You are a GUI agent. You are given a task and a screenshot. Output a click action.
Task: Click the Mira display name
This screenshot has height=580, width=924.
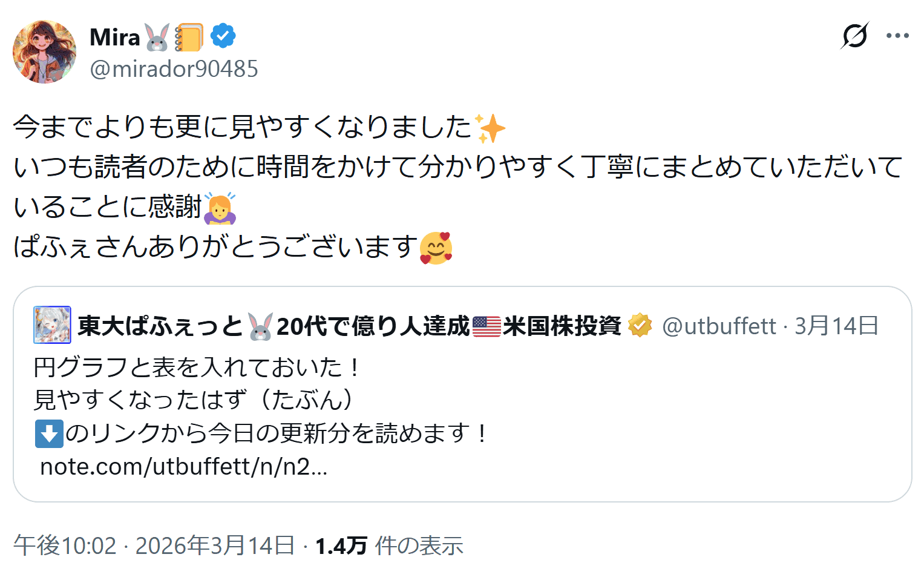(115, 38)
